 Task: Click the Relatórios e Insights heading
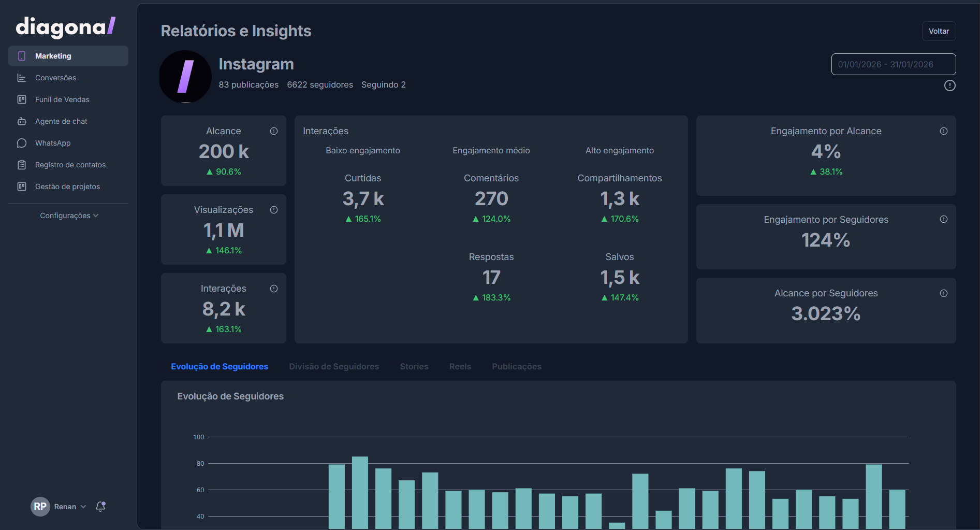236,31
